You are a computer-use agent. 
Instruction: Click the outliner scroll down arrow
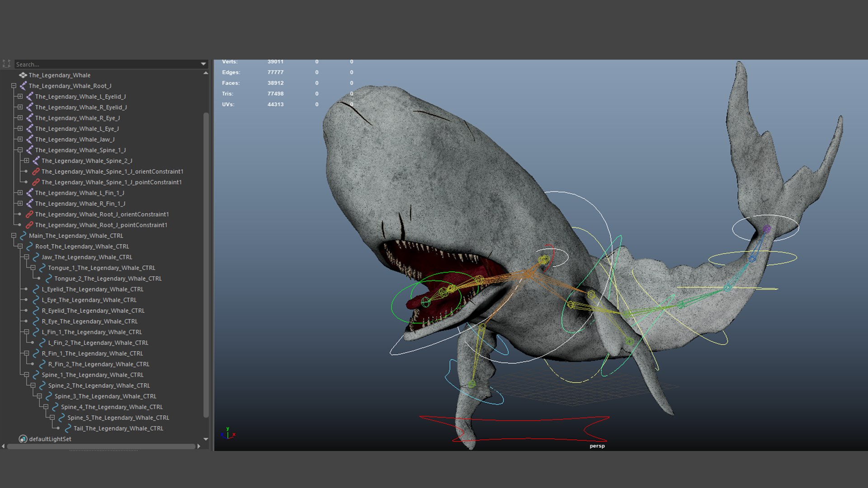[x=206, y=439]
